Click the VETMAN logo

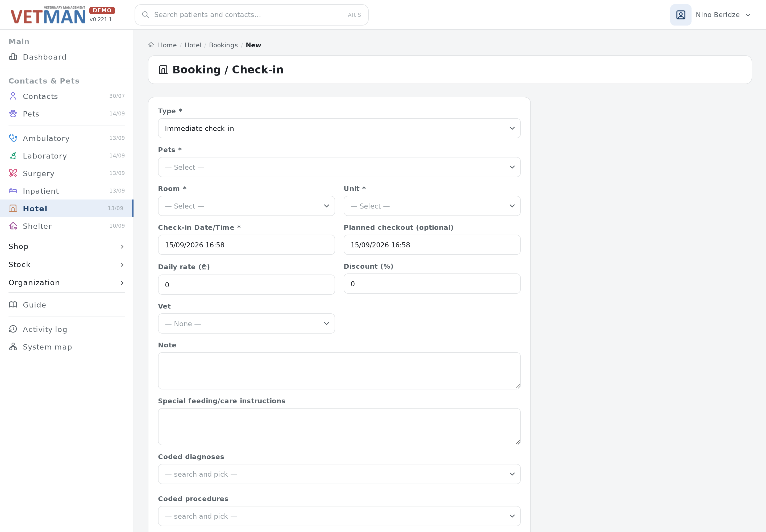click(48, 15)
